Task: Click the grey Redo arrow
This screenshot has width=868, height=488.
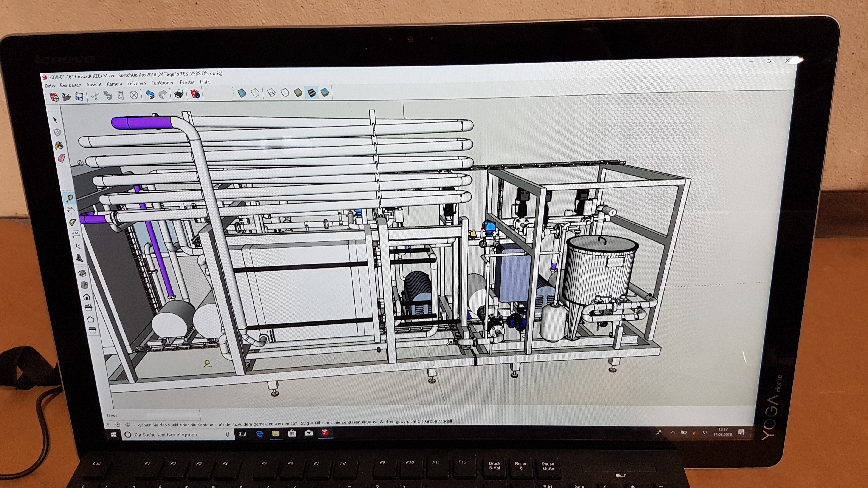Action: [x=163, y=94]
